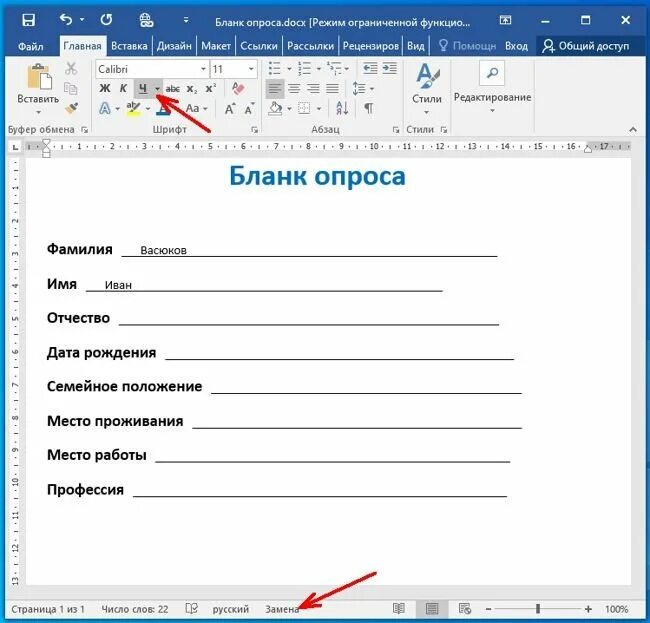
Task: Increase paragraph indent
Action: pos(389,68)
